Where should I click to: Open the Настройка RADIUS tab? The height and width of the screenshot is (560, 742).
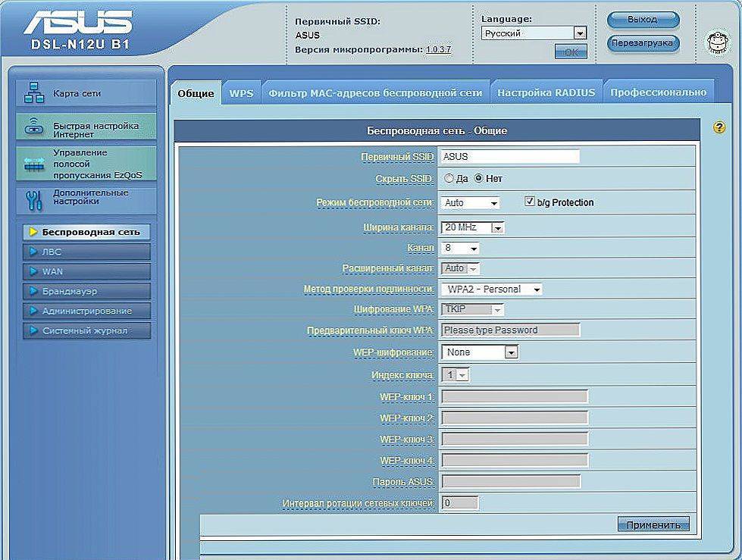546,92
